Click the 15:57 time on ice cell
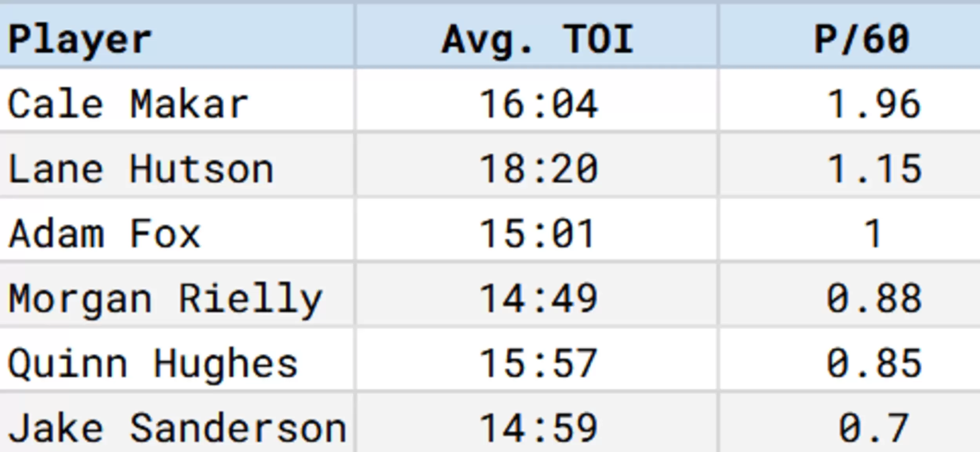The image size is (980, 452). point(537,359)
